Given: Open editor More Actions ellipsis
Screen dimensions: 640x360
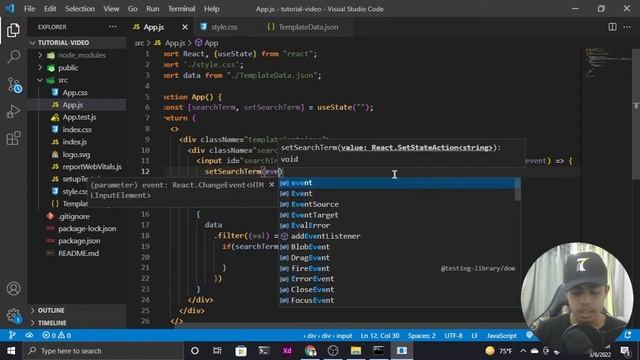Looking at the screenshot, I should tap(627, 27).
